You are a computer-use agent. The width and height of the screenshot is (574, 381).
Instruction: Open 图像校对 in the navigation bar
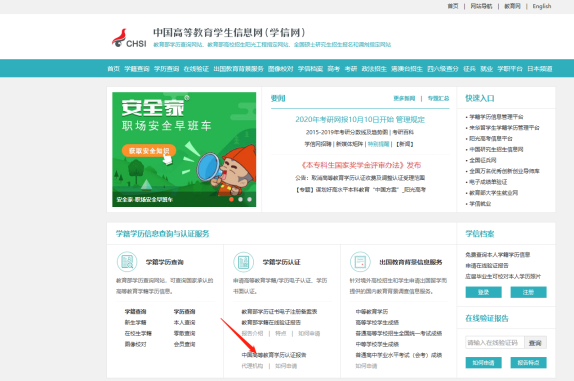pyautogui.click(x=280, y=68)
